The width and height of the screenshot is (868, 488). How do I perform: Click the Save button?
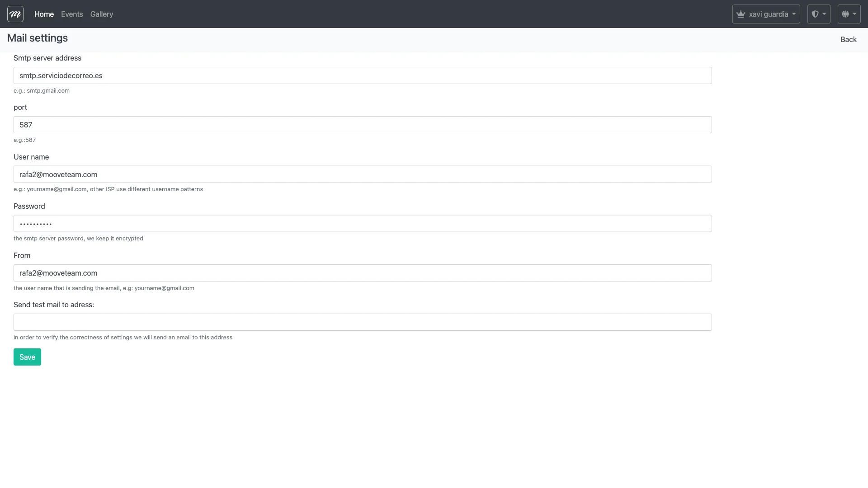(27, 357)
